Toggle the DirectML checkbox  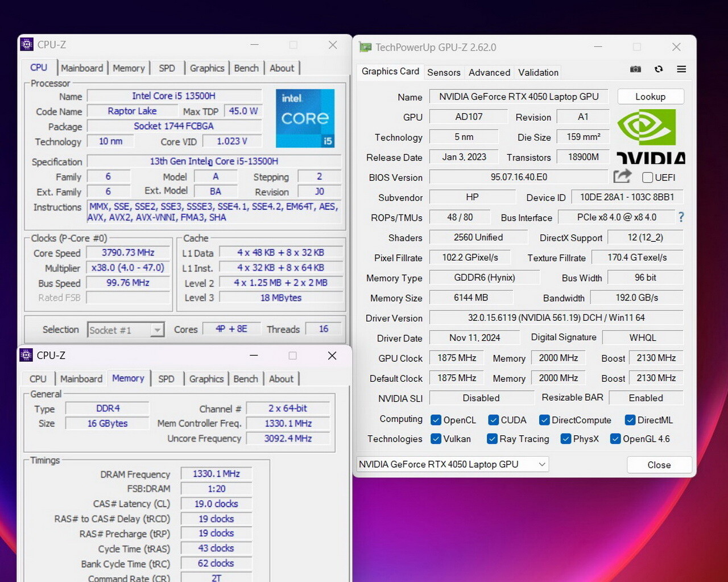630,420
